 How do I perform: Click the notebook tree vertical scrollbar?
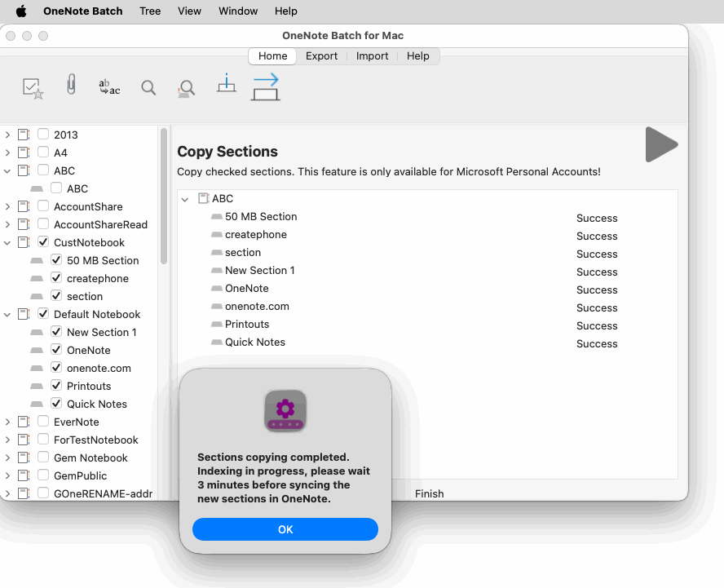164,196
